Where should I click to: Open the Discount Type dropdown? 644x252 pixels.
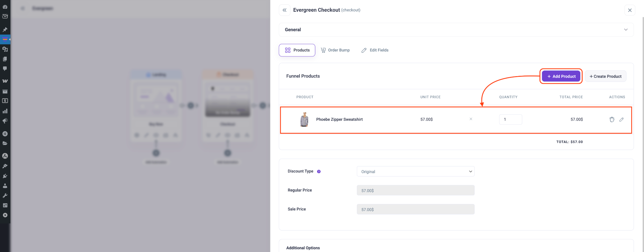click(416, 171)
